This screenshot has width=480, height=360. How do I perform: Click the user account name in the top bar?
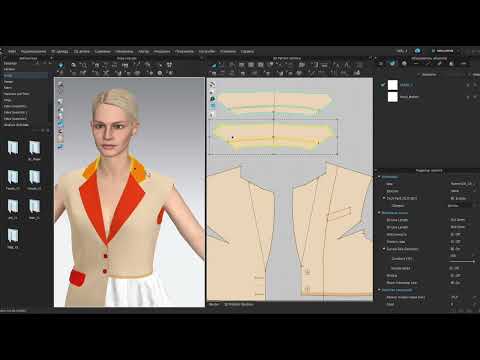[445, 51]
